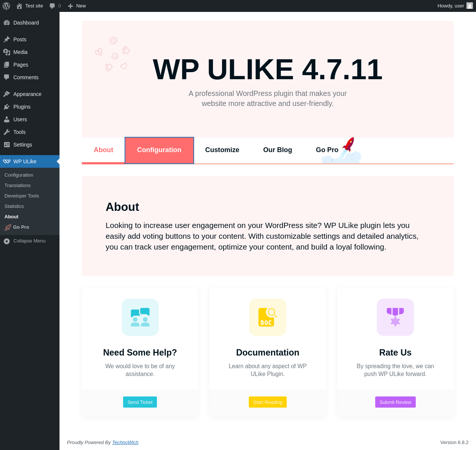This screenshot has height=450, width=476.
Task: Switch to the About tab
Action: 103,150
